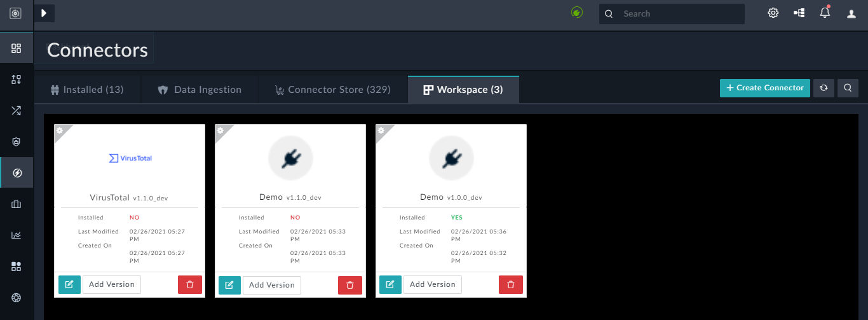This screenshot has width=868, height=320.
Task: Click the VirusTotal v1.1.0_dev title text
Action: pyautogui.click(x=130, y=197)
